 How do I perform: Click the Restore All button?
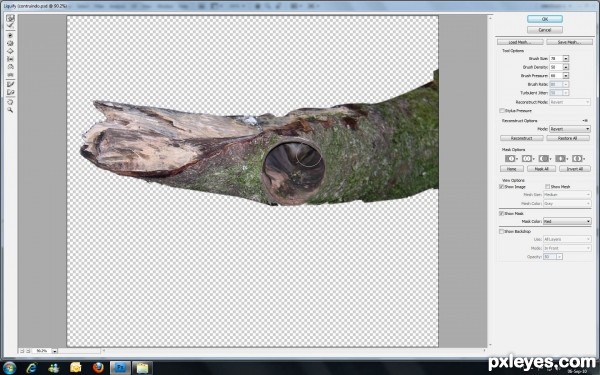tap(568, 138)
